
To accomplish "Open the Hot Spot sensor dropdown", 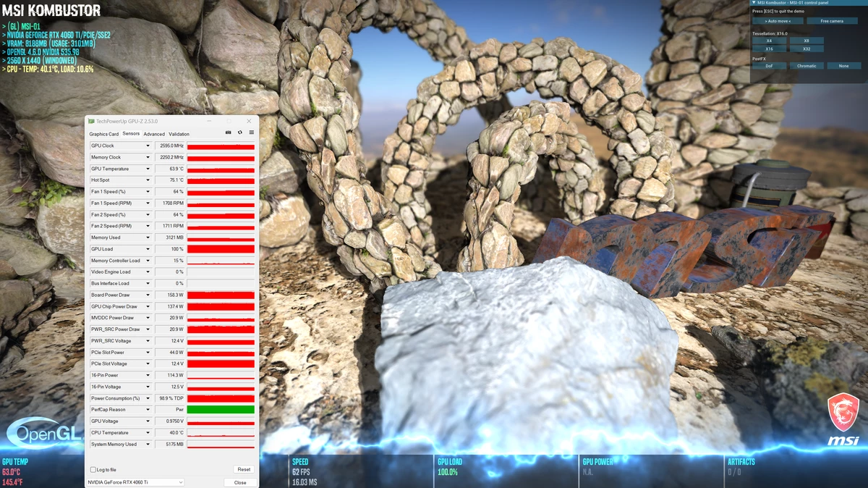I will 148,180.
